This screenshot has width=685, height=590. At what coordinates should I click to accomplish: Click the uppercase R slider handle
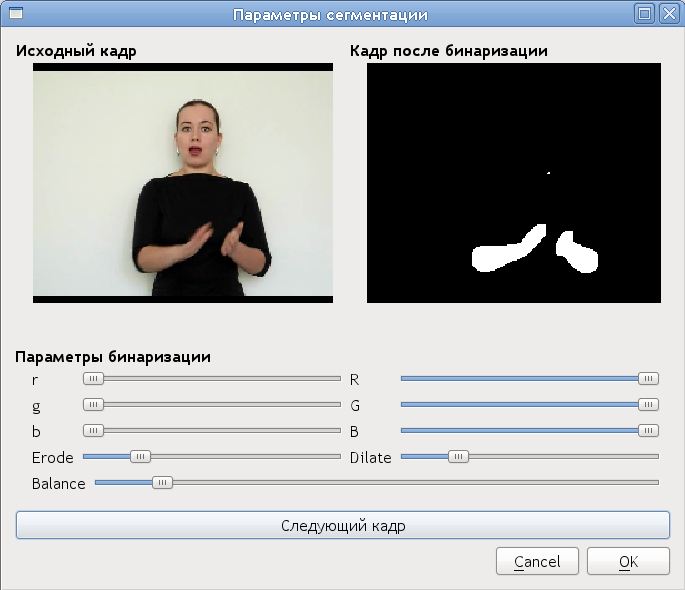click(648, 379)
